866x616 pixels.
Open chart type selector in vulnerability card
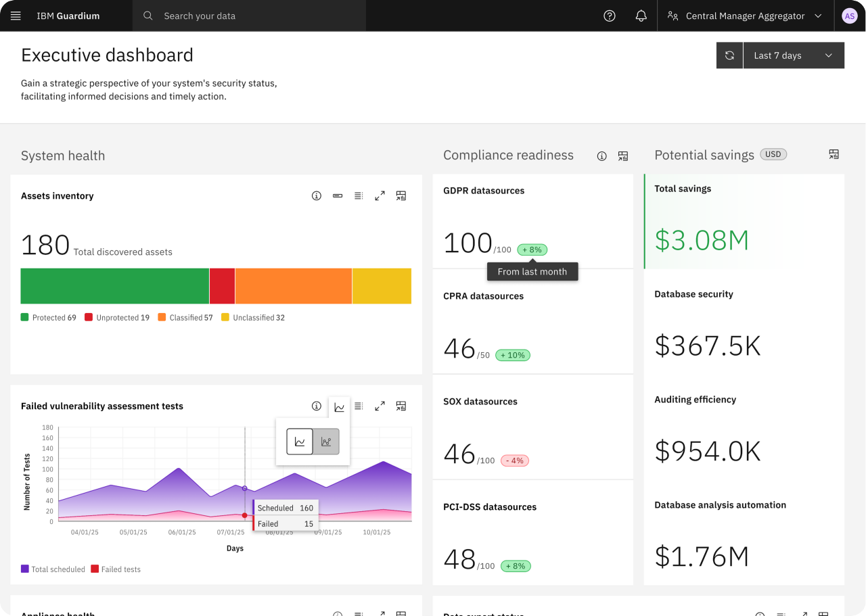[x=339, y=407]
